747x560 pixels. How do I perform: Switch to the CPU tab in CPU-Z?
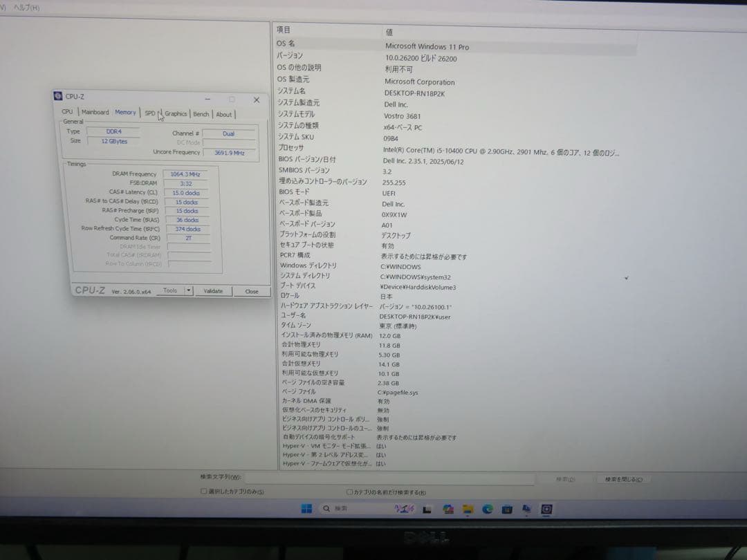click(x=67, y=112)
